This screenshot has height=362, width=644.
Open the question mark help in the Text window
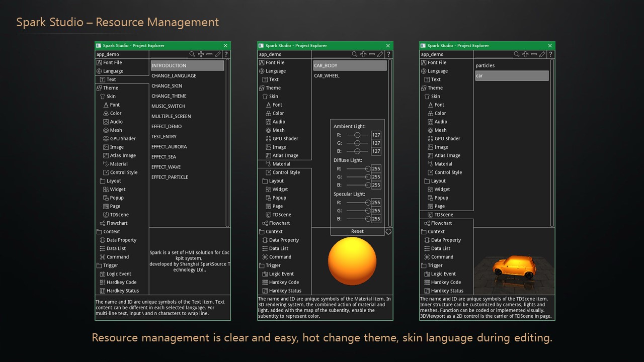point(226,54)
